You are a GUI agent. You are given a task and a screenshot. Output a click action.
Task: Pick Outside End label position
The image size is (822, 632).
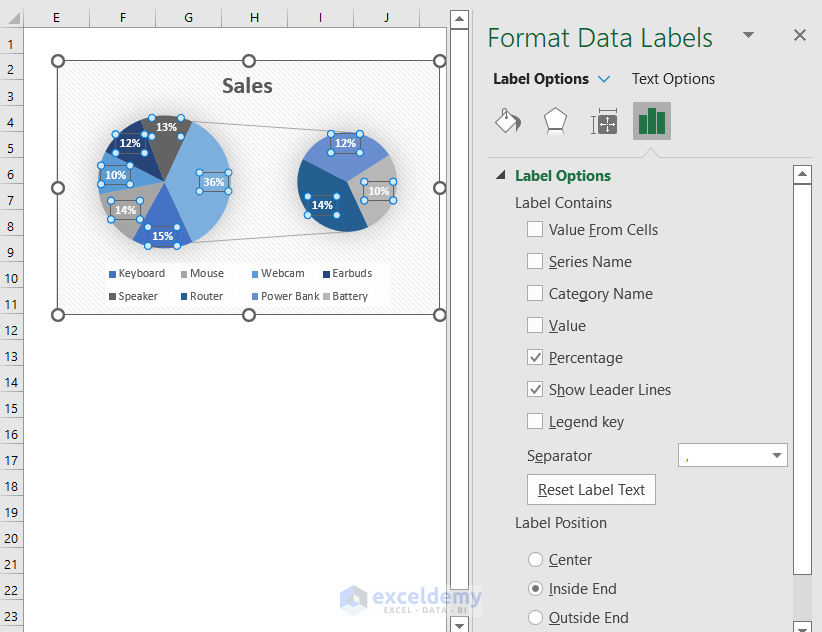pyautogui.click(x=535, y=618)
